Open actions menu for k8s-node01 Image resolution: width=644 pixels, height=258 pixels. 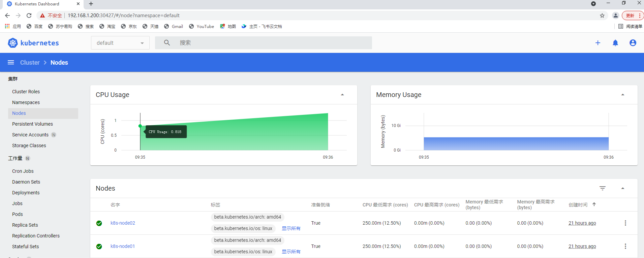[x=625, y=246]
